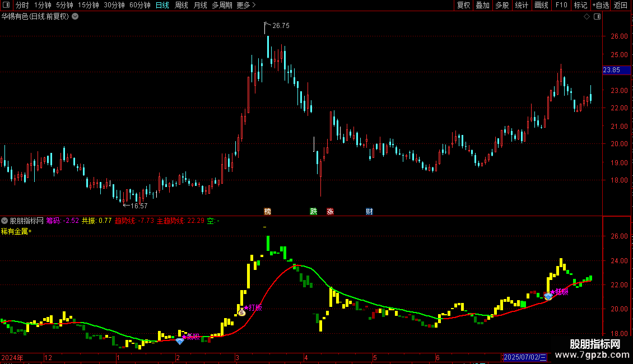This screenshot has height=364, width=633.
Task: Switch to 分时 view
Action: (x=22, y=5)
